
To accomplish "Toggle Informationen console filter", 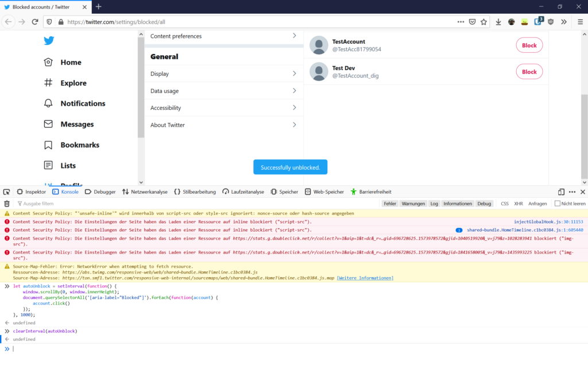I will pos(458,204).
